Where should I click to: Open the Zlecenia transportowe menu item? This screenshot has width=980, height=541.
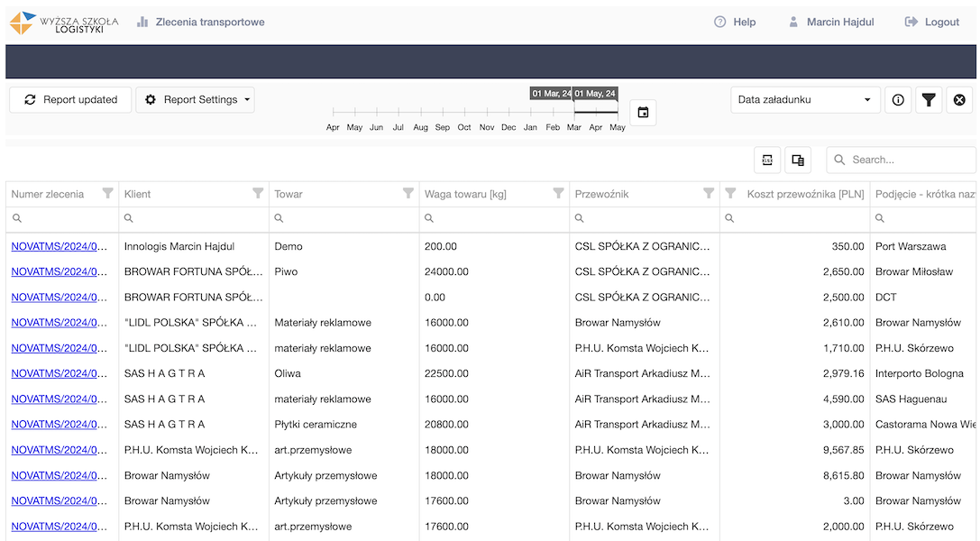pos(201,22)
